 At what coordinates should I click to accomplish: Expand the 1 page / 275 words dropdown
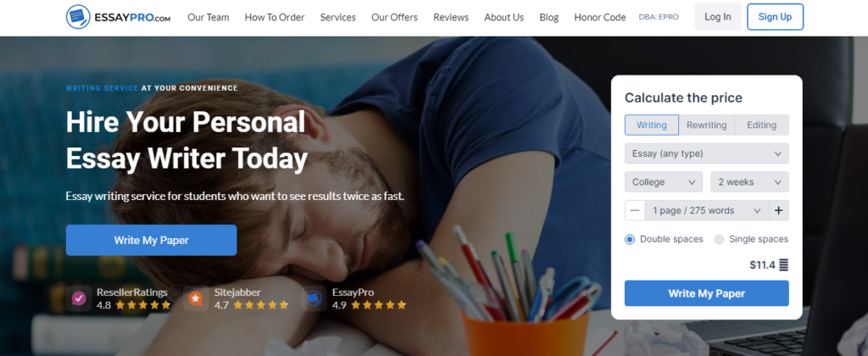coord(706,210)
